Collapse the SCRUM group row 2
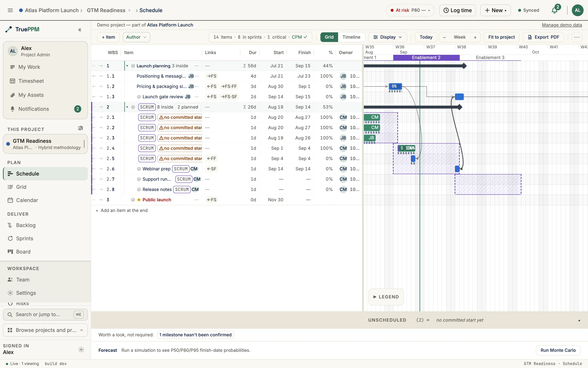 (x=127, y=107)
